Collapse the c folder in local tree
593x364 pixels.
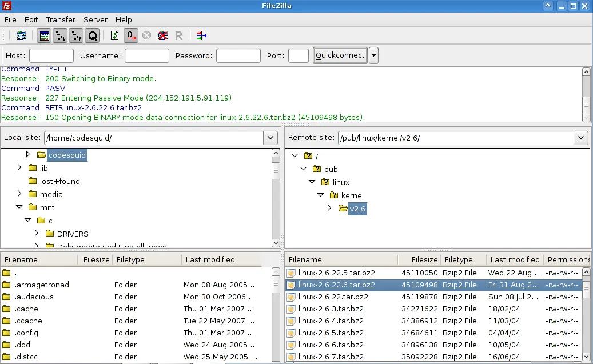(x=27, y=220)
